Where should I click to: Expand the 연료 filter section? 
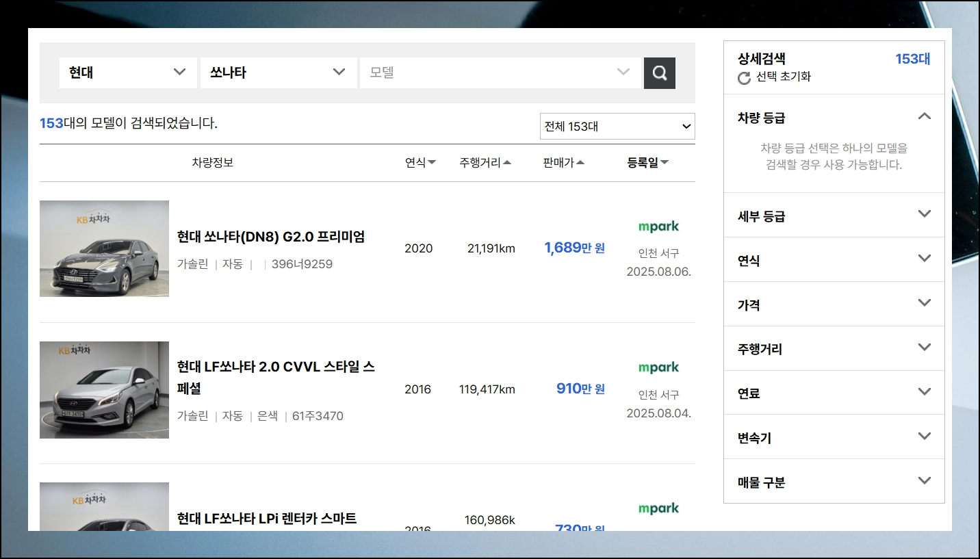coord(924,392)
